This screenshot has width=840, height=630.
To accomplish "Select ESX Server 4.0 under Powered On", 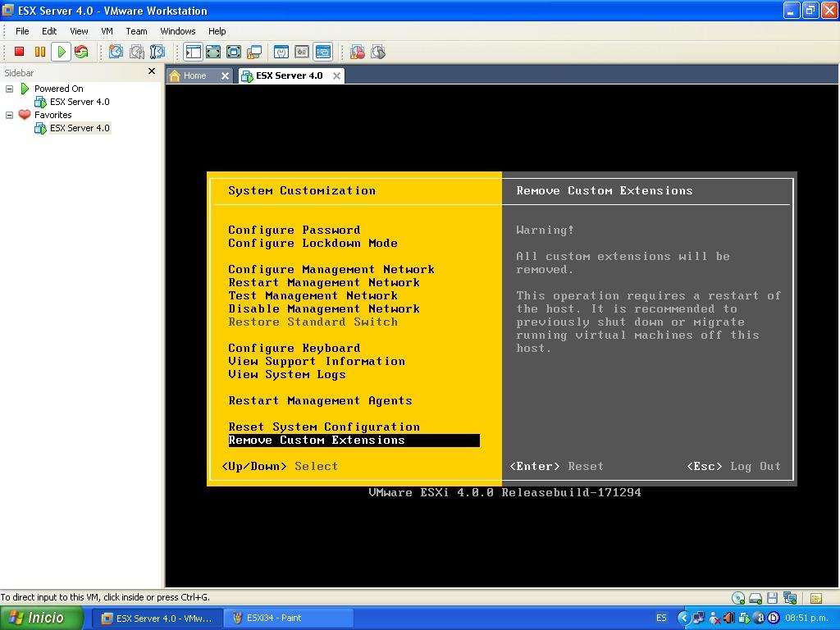I will pos(80,102).
